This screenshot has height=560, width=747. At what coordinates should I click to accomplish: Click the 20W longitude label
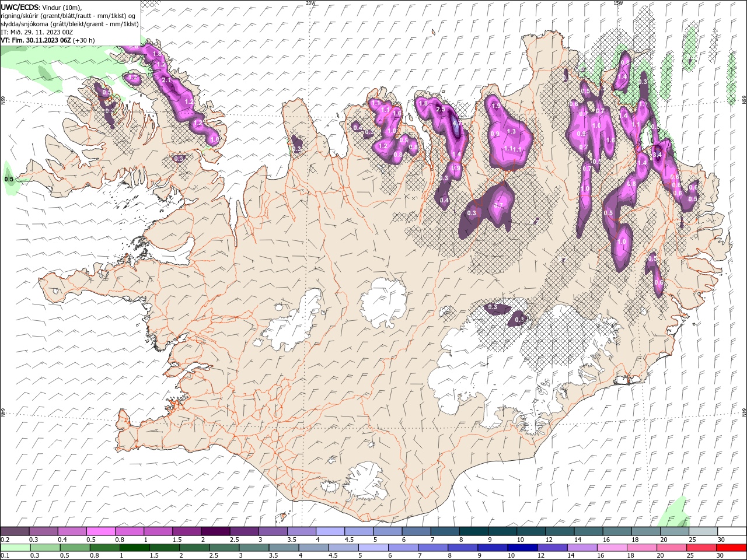tap(310, 3)
